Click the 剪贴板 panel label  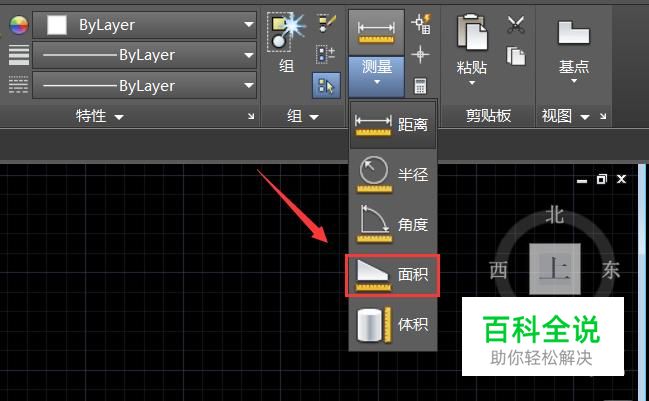pyautogui.click(x=488, y=116)
